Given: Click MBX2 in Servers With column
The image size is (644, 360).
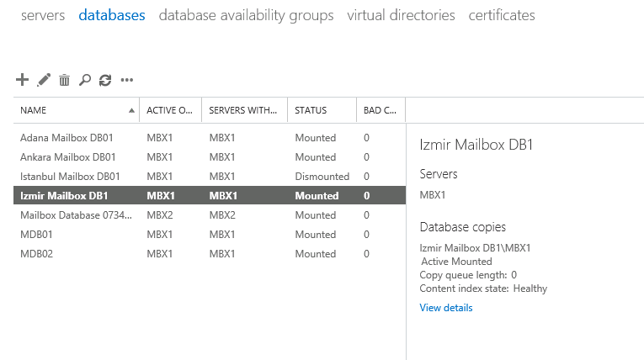Looking at the screenshot, I should (222, 215).
